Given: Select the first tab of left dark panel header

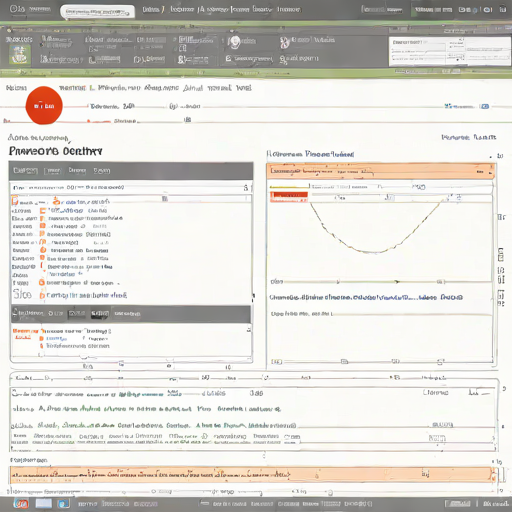Looking at the screenshot, I should coord(25,171).
